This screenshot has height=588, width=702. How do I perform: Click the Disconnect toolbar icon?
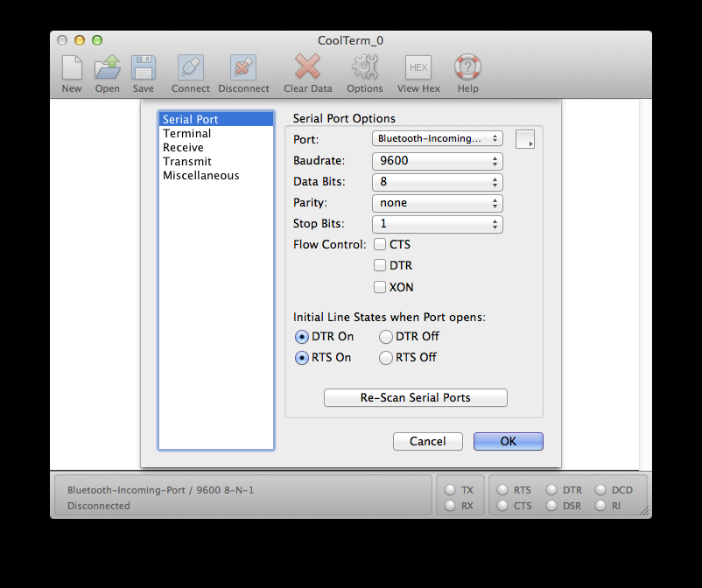243,68
